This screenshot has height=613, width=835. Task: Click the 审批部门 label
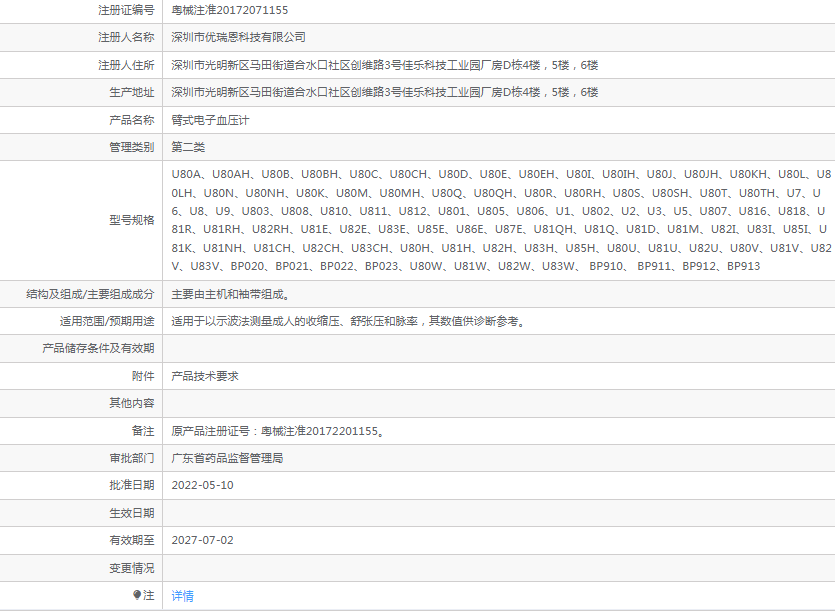[132, 458]
